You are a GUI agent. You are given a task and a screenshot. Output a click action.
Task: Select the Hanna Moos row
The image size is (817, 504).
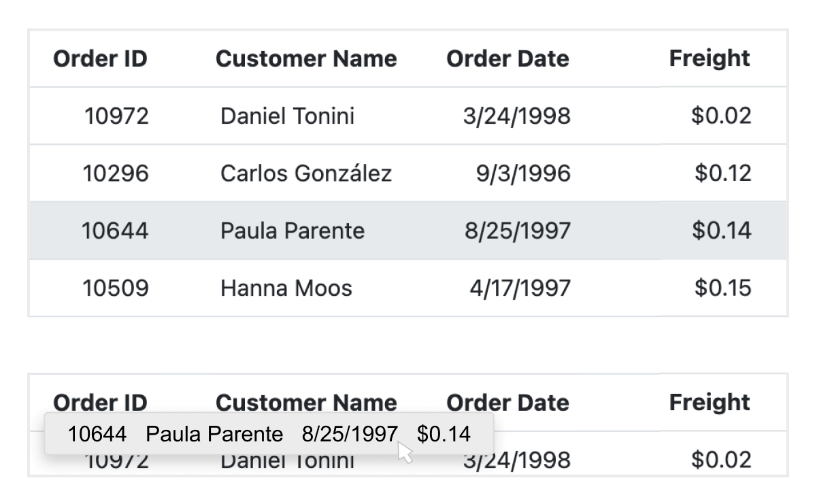click(286, 288)
